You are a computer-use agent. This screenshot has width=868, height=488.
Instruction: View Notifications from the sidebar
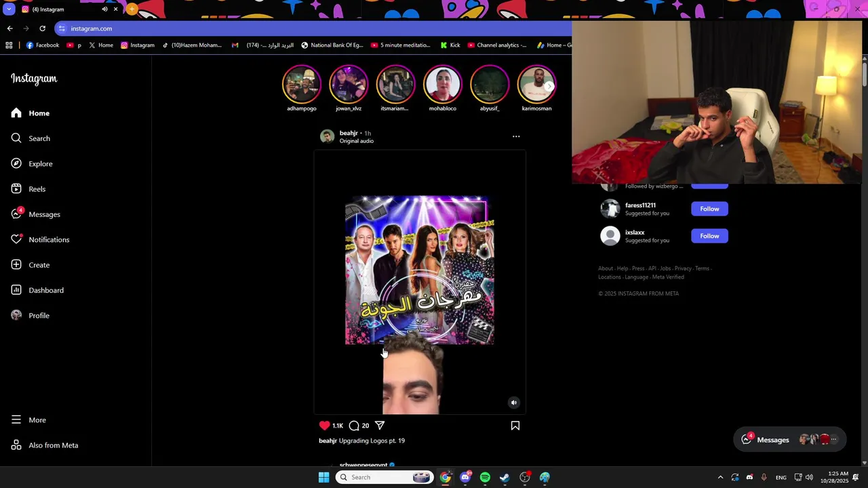pos(40,240)
